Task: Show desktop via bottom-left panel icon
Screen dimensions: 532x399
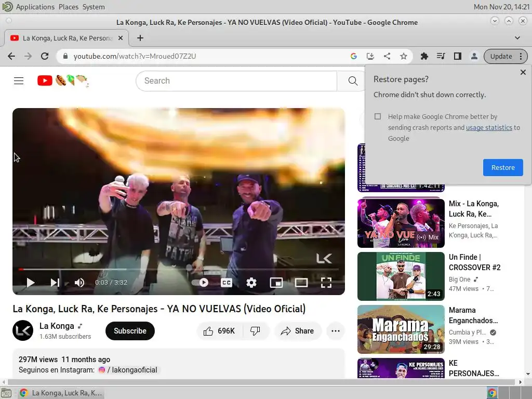Action: pos(6,393)
